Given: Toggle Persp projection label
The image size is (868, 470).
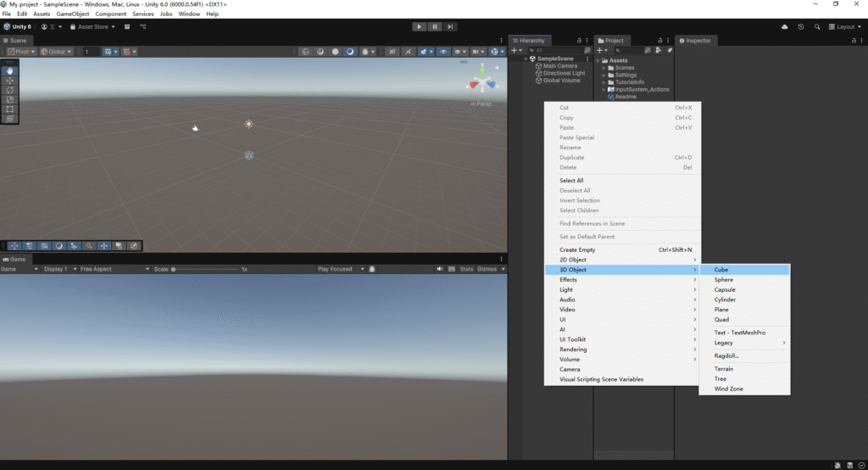Looking at the screenshot, I should (x=481, y=104).
